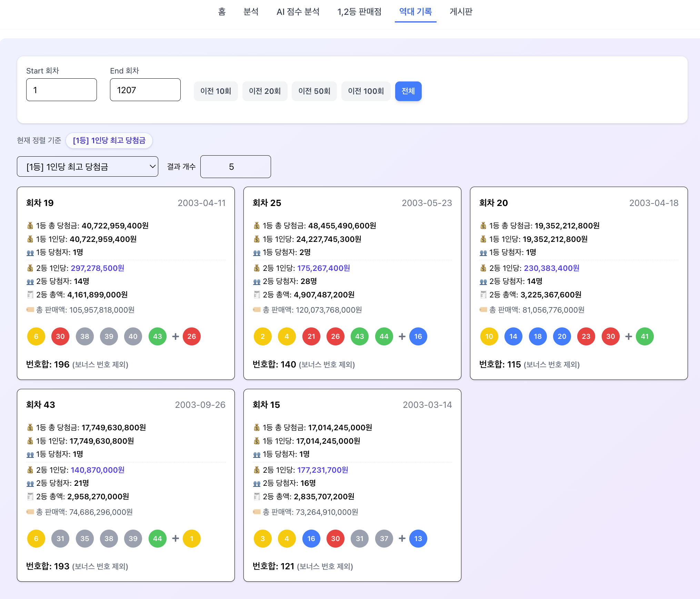The image size is (700, 599).
Task: Click the Start 회차 input field
Action: pyautogui.click(x=61, y=90)
